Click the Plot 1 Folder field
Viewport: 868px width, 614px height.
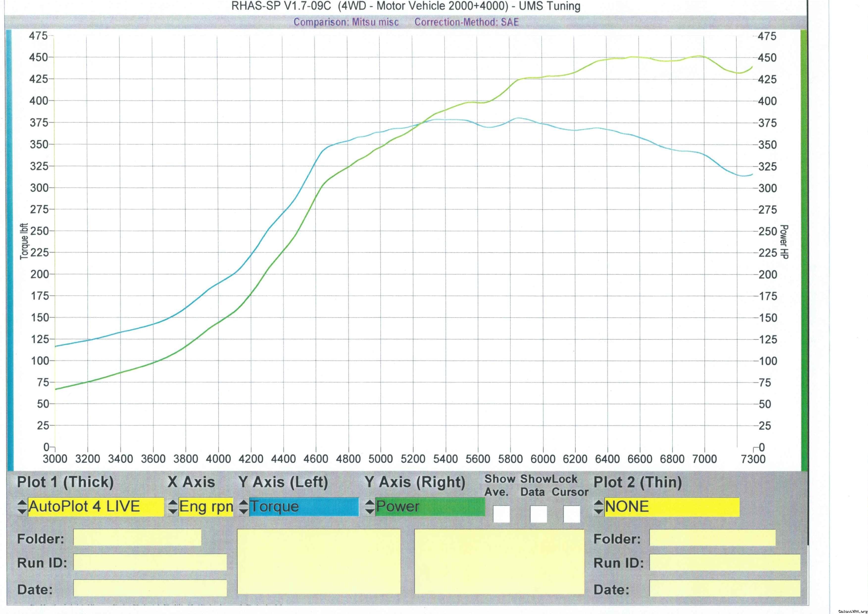[137, 538]
